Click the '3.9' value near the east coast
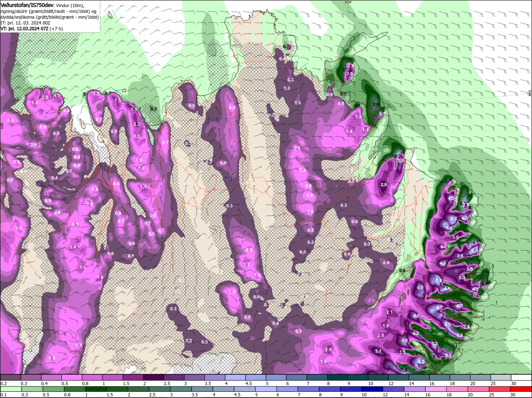Viewport: 532px width, 398px height. click(470, 269)
